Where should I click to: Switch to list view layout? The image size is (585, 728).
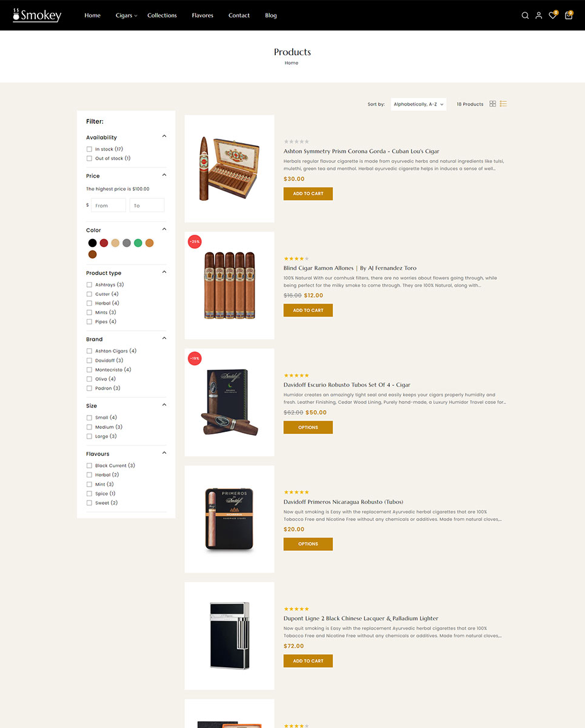coord(503,104)
